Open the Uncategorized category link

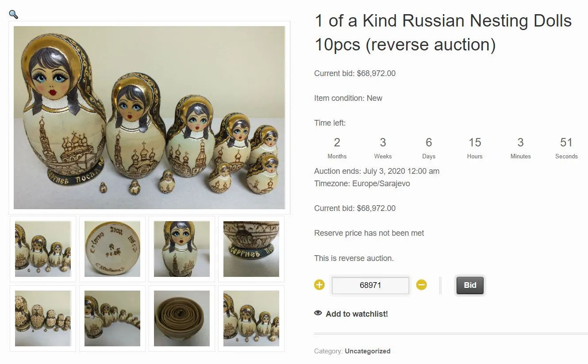(367, 351)
